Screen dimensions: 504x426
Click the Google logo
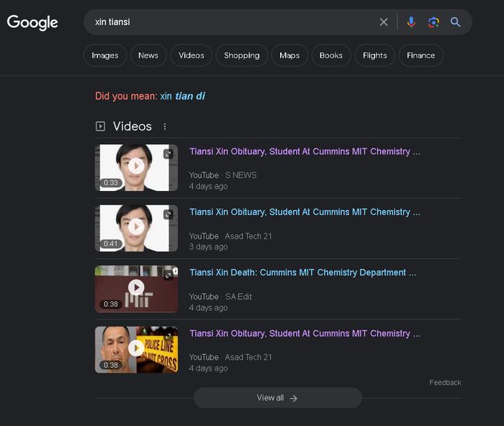tap(32, 22)
